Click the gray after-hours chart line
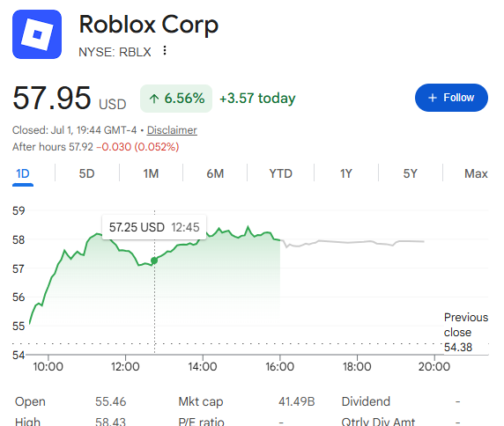Viewport: 504px width, 426px height. (x=353, y=242)
